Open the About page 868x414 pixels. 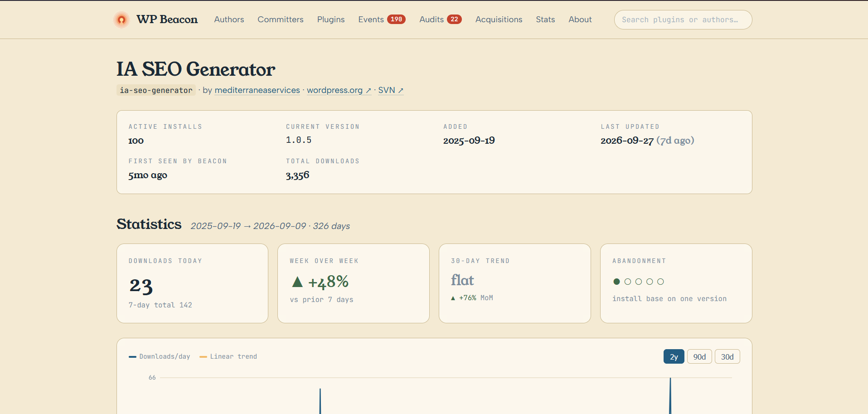coord(580,19)
